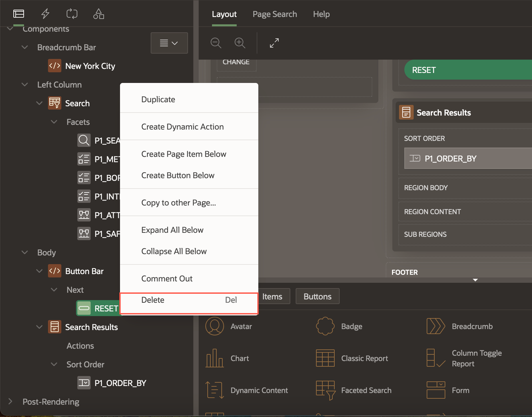Screen dimensions: 532x417
Task: Select the Actions tree node
Action: tap(80, 346)
